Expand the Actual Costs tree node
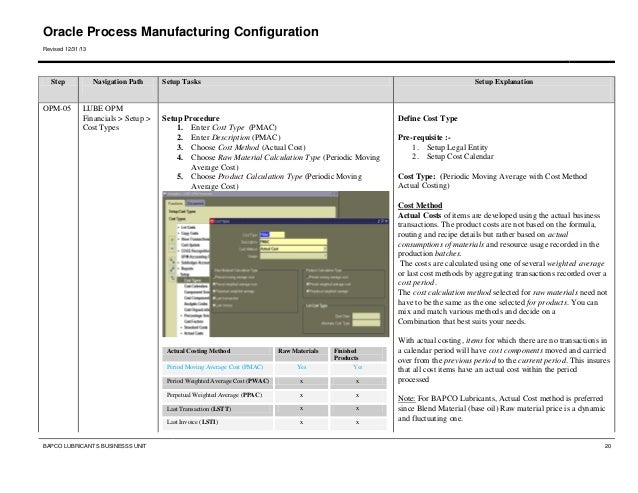The width and height of the screenshot is (638, 493). point(181,333)
